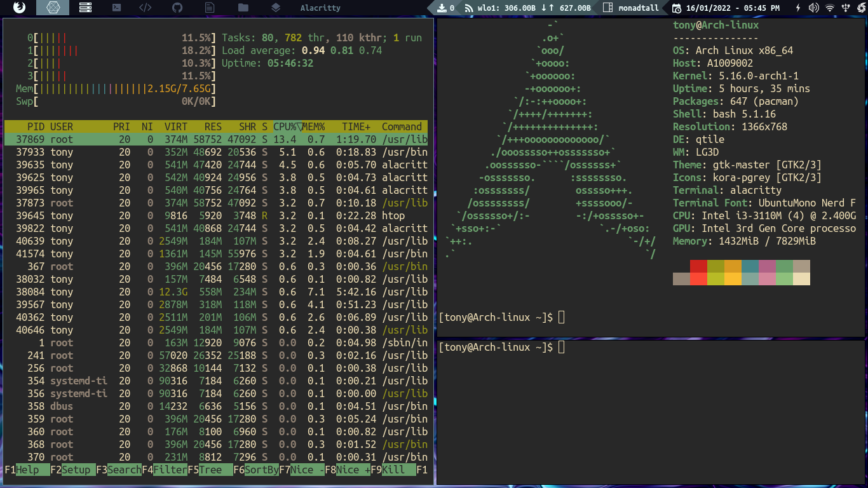Click the 'Nice -' button in htop

click(x=302, y=470)
